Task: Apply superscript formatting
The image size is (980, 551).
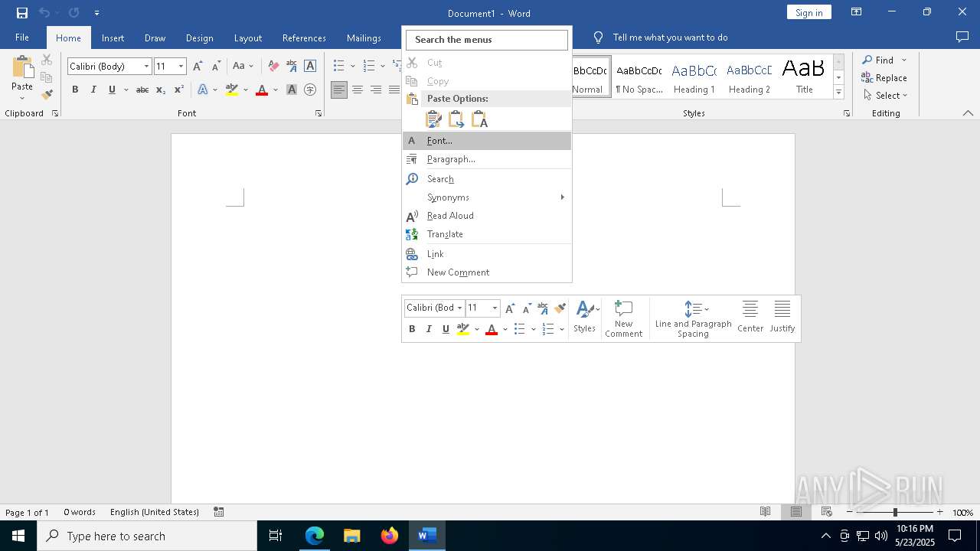Action: (178, 90)
